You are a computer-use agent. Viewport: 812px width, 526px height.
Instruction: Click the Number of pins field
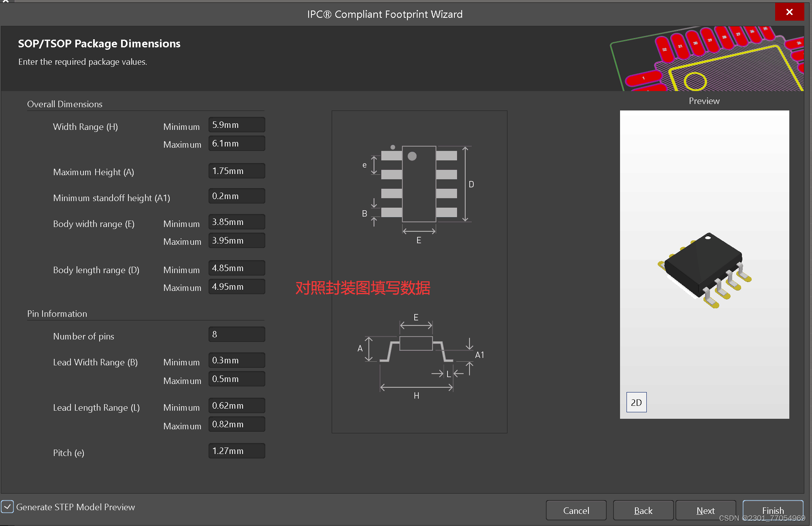coord(237,335)
